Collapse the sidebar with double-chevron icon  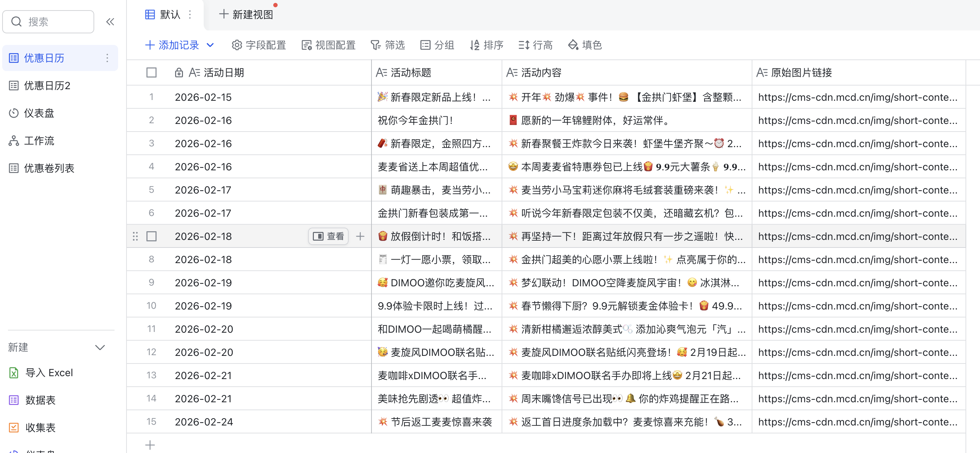pos(110,22)
